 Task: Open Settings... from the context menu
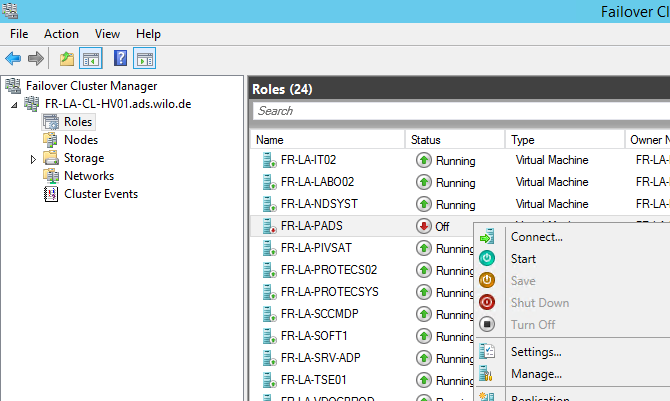pyautogui.click(x=535, y=352)
